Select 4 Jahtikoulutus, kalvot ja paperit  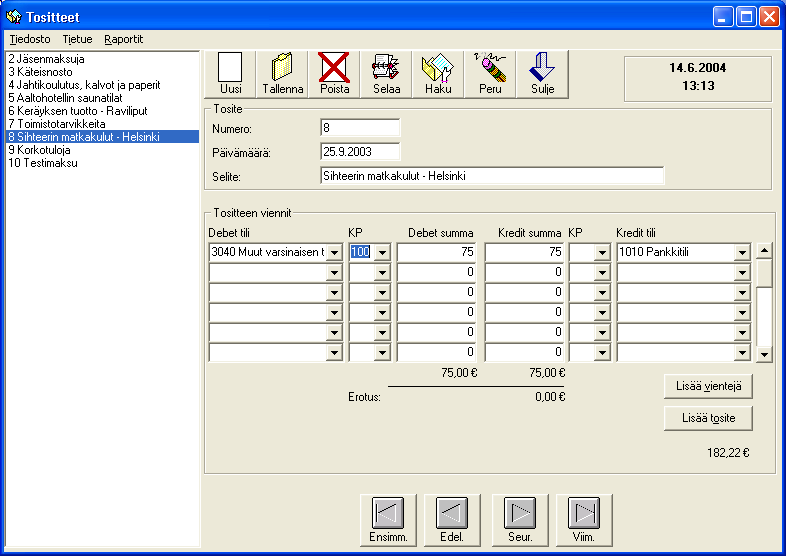pyautogui.click(x=102, y=85)
